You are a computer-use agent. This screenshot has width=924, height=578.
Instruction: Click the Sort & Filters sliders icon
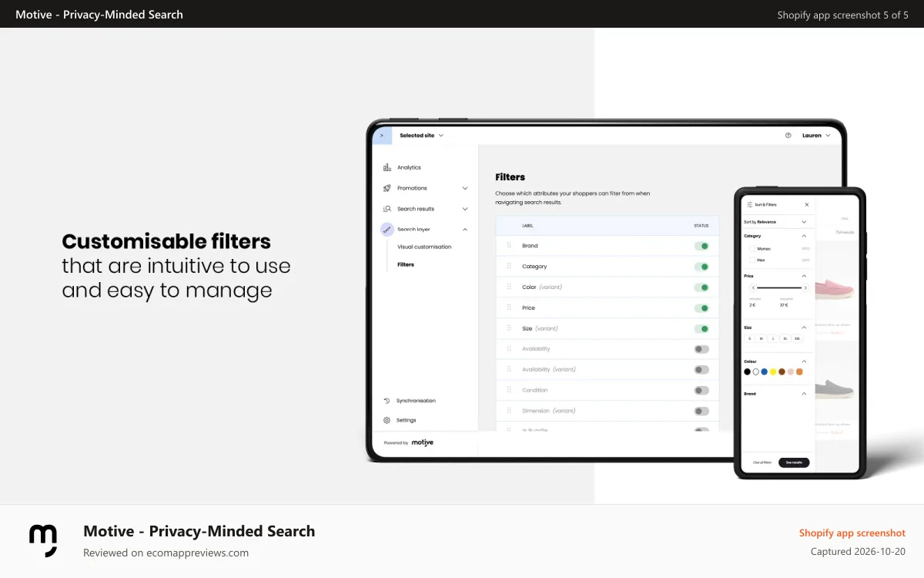point(750,205)
